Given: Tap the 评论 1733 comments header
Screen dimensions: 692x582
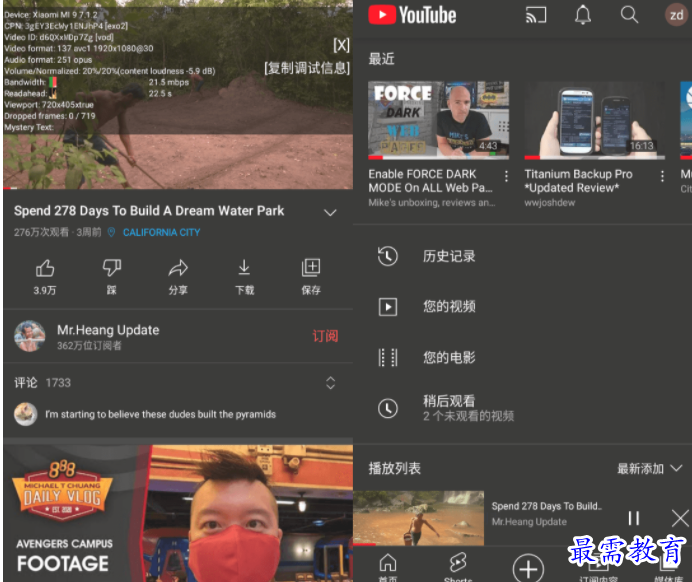Looking at the screenshot, I should pos(42,383).
